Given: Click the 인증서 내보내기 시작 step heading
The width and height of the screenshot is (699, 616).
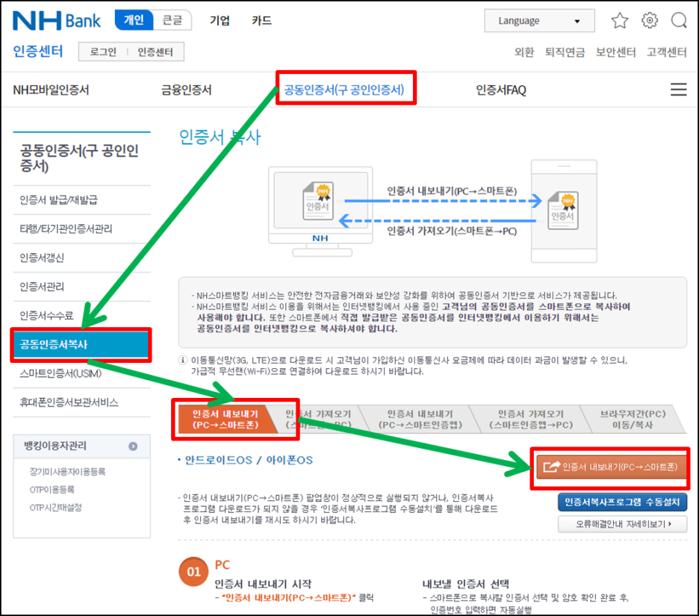Looking at the screenshot, I should pos(263,584).
